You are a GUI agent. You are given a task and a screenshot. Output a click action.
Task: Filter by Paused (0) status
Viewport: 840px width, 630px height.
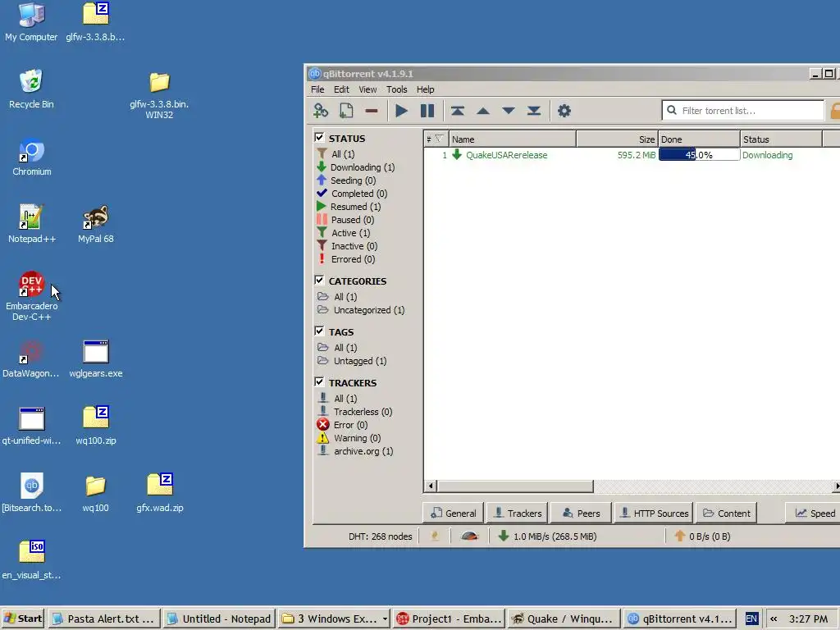[345, 220]
